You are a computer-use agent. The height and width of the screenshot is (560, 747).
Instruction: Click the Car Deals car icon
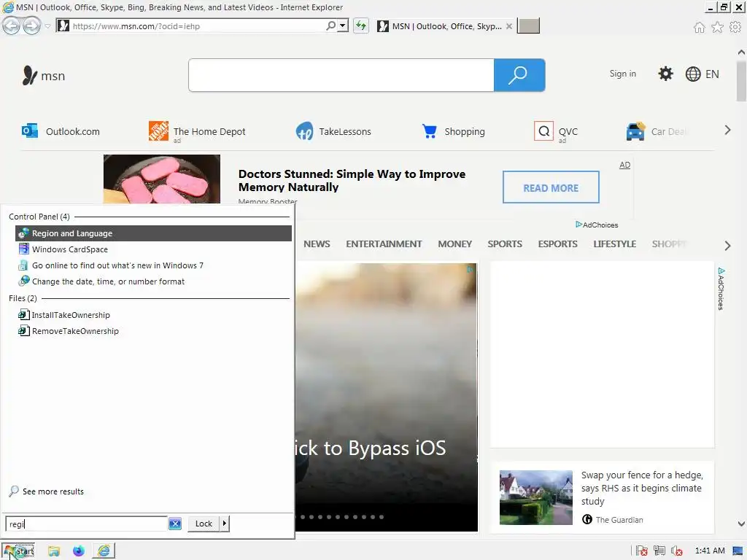click(x=635, y=131)
